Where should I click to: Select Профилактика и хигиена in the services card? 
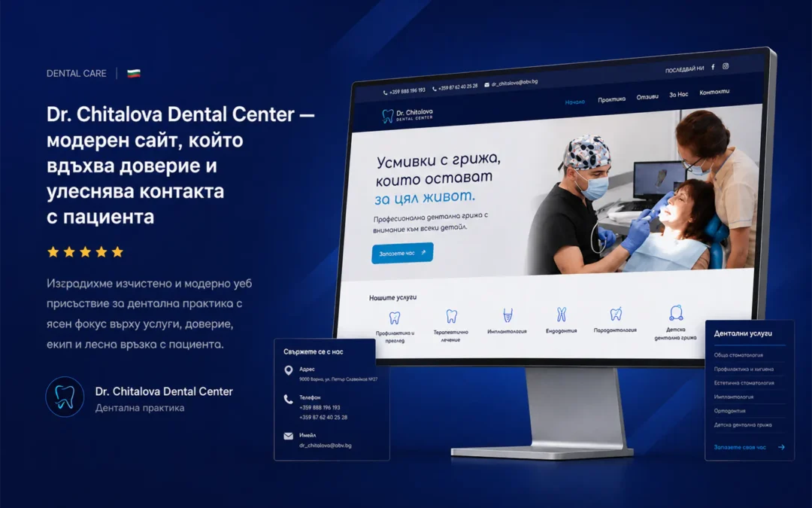tap(744, 369)
